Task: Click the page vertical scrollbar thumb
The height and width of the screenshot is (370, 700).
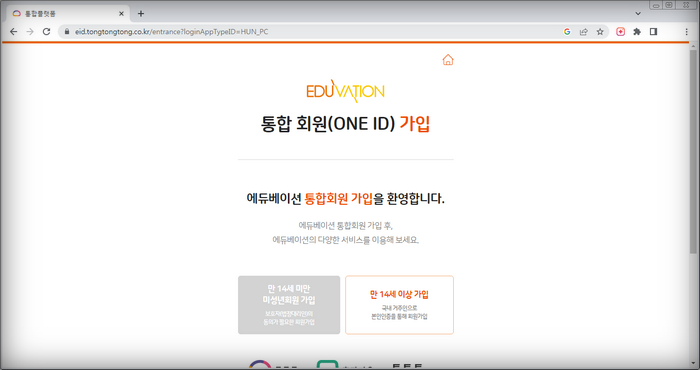Action: pos(693,152)
